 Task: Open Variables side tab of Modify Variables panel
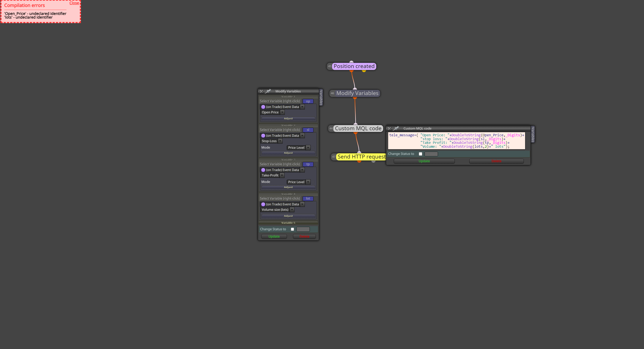tap(321, 97)
